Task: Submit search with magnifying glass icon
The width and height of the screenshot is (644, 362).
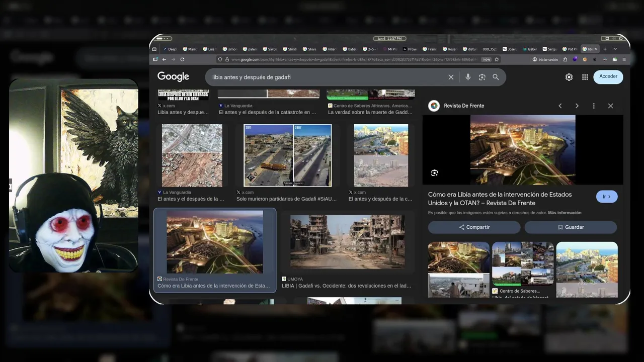Action: tap(496, 77)
